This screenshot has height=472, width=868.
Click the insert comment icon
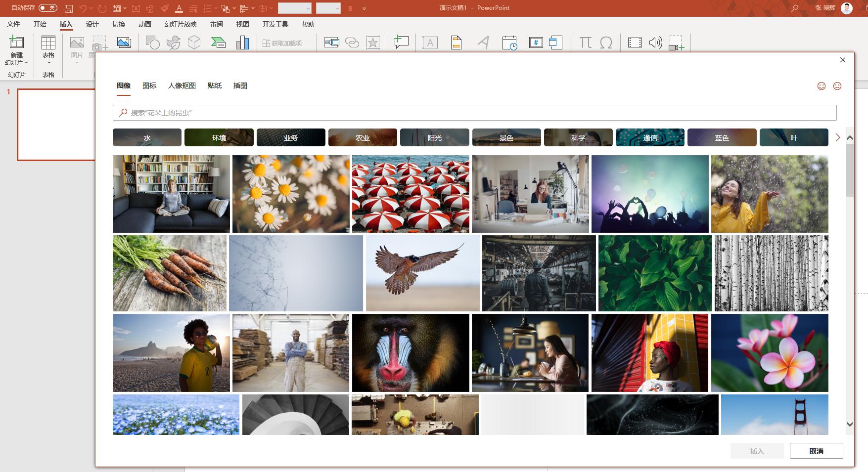tap(401, 43)
